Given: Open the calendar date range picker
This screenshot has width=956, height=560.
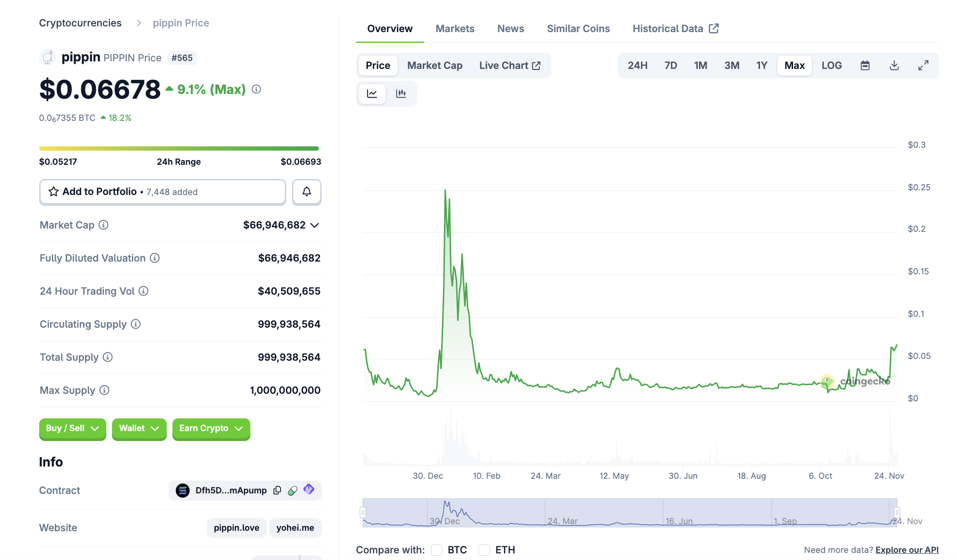Looking at the screenshot, I should coord(865,66).
